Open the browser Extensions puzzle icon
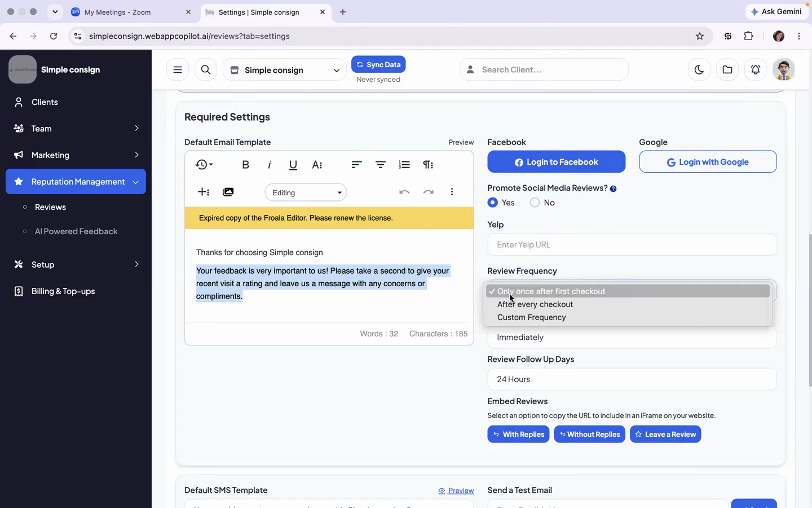This screenshot has width=812, height=508. click(749, 36)
